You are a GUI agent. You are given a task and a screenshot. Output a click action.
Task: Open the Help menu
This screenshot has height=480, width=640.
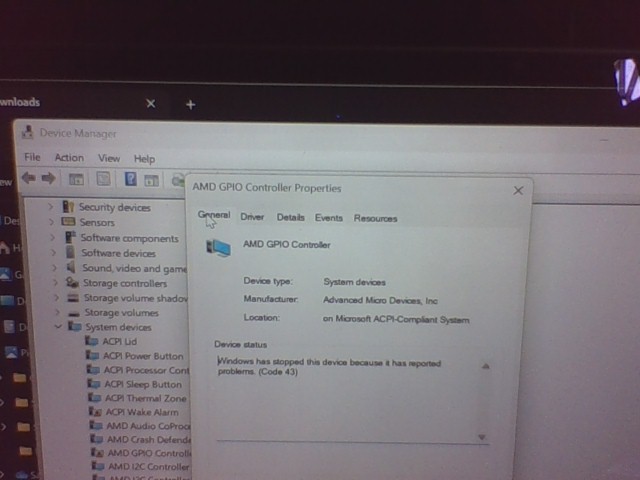click(144, 159)
